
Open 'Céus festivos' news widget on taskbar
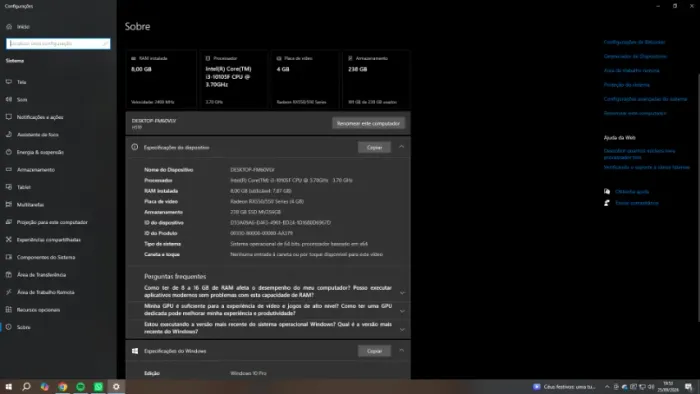(x=565, y=387)
